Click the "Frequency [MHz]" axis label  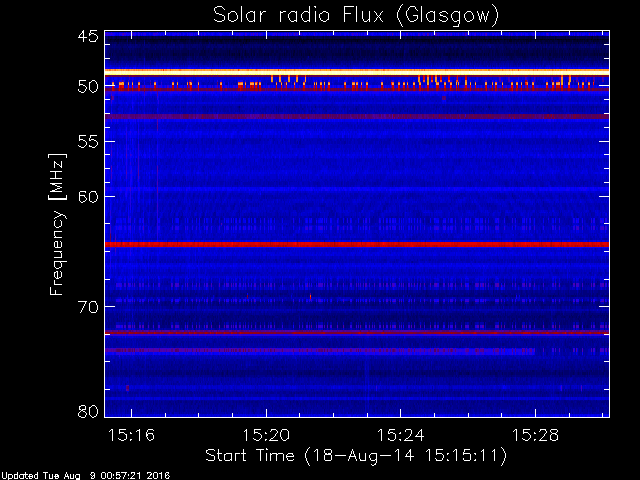click(57, 224)
